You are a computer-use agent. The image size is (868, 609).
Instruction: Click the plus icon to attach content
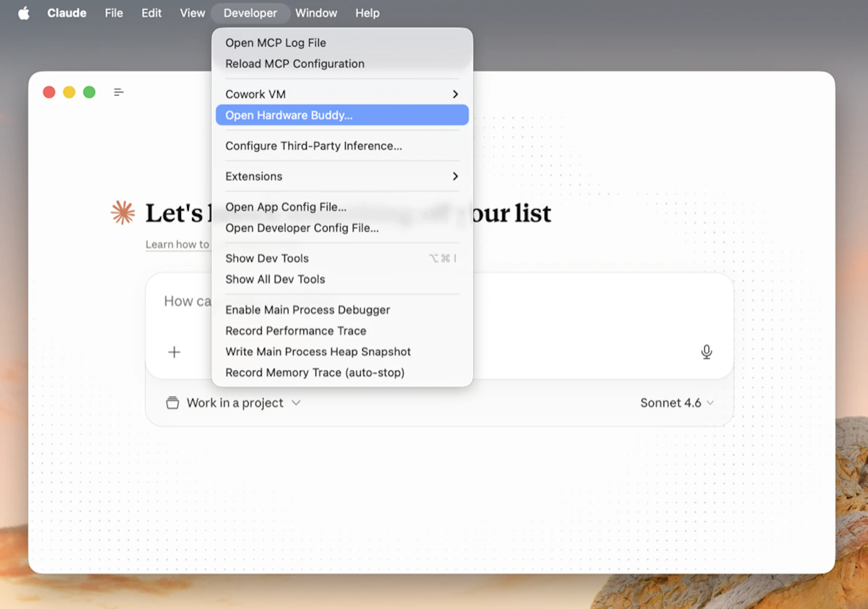click(174, 352)
